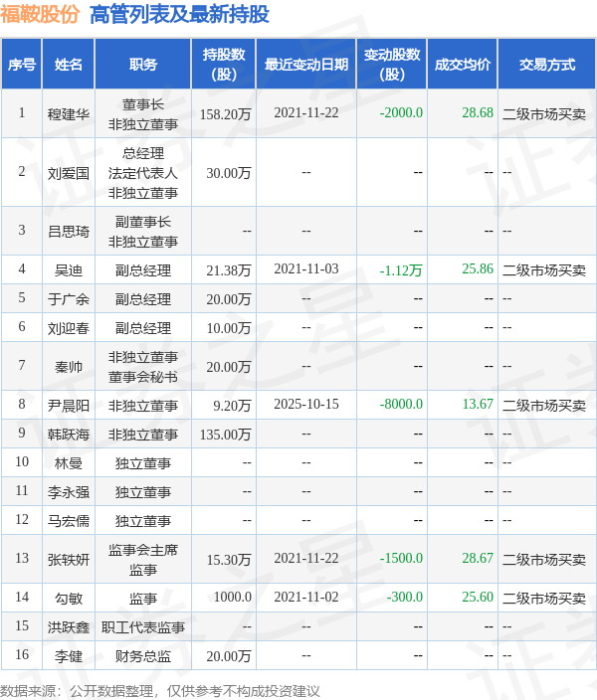The width and height of the screenshot is (597, 700).
Task: Click the date 2021-11-03
Action: [x=306, y=268]
